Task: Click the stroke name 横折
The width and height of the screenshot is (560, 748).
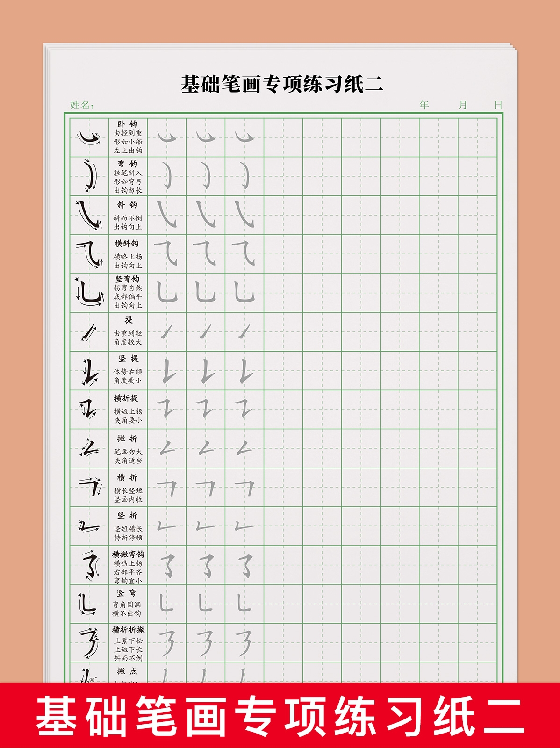Action: tap(127, 477)
